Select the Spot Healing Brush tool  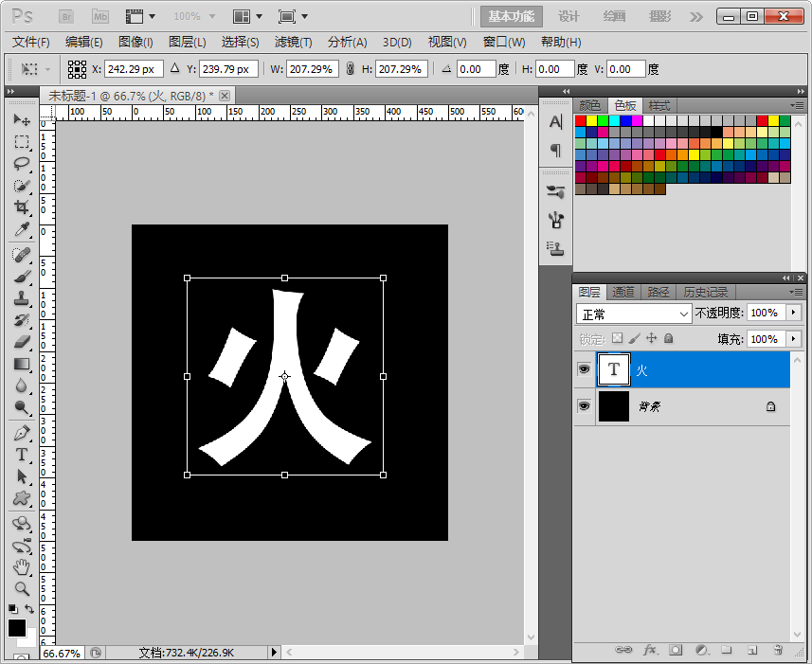[x=21, y=255]
